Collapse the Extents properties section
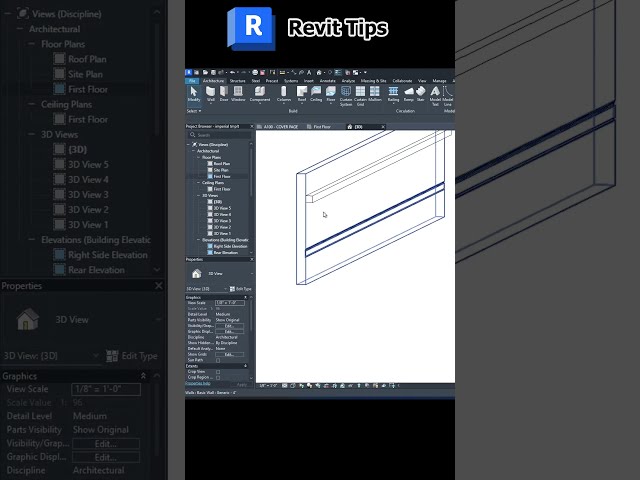Screen dimensions: 640x480 [x=245, y=366]
